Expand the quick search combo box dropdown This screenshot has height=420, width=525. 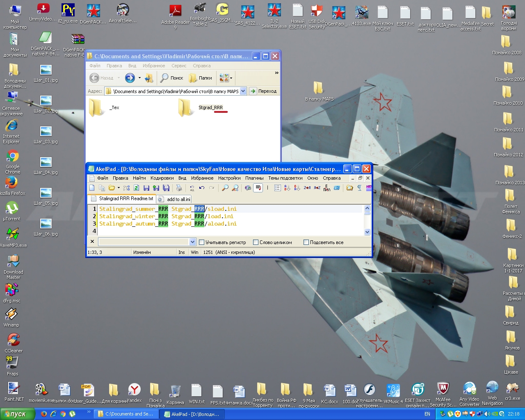(192, 242)
